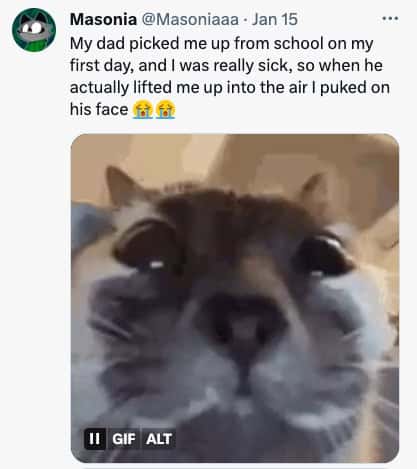Viewport: 417px width, 469px height.
Task: Click the second crying emoji
Action: click(166, 109)
